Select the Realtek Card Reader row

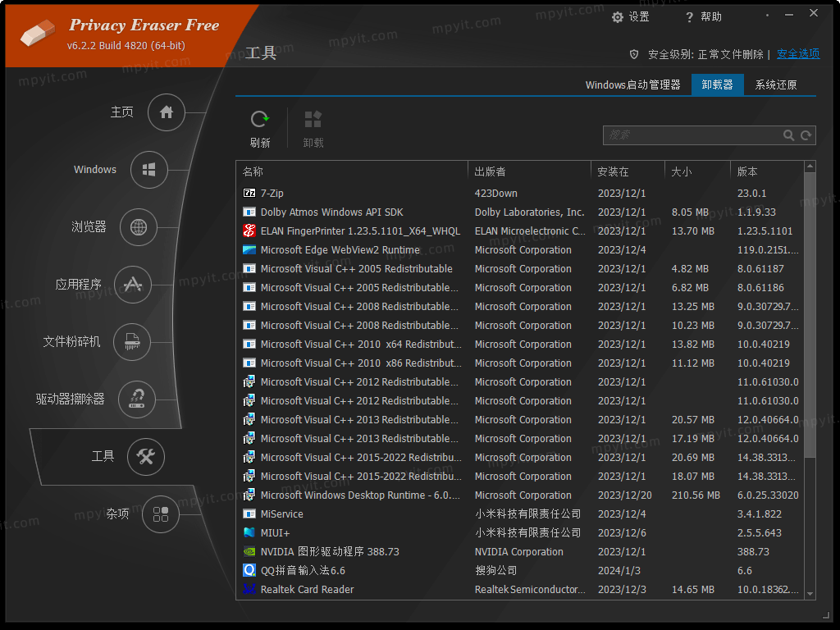(x=520, y=589)
